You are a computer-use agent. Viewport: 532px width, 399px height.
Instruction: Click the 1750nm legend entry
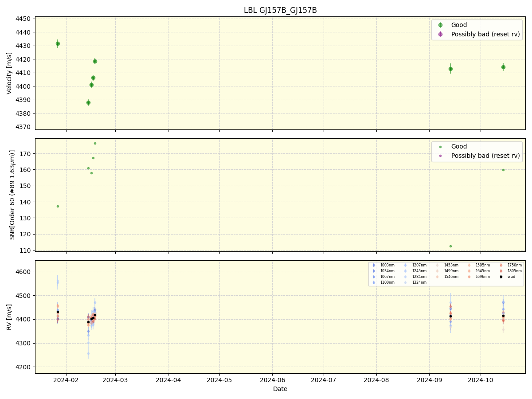511,265
